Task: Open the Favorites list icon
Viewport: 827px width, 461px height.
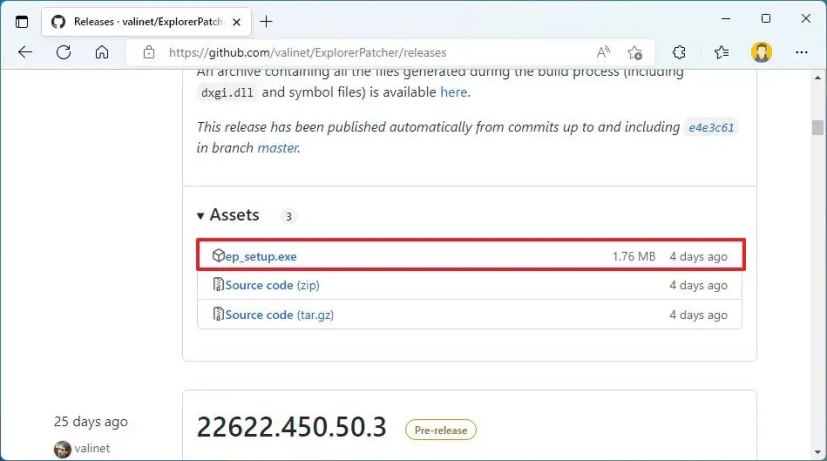Action: pos(722,52)
